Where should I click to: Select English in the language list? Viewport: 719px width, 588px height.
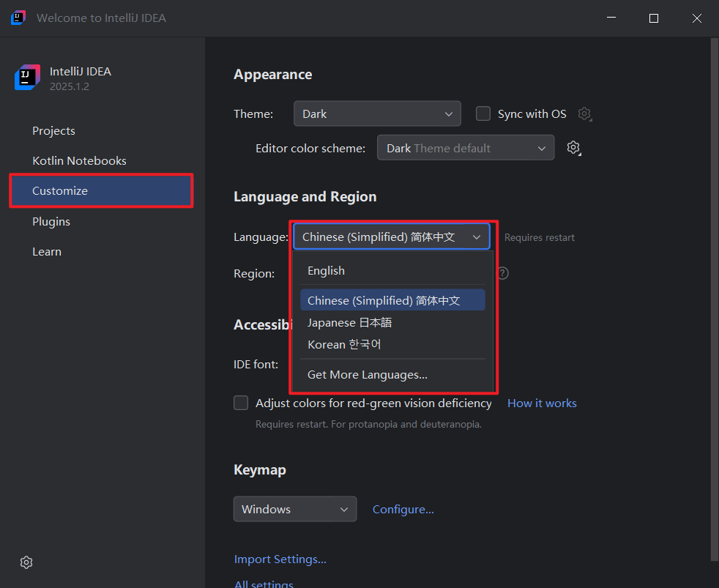392,271
